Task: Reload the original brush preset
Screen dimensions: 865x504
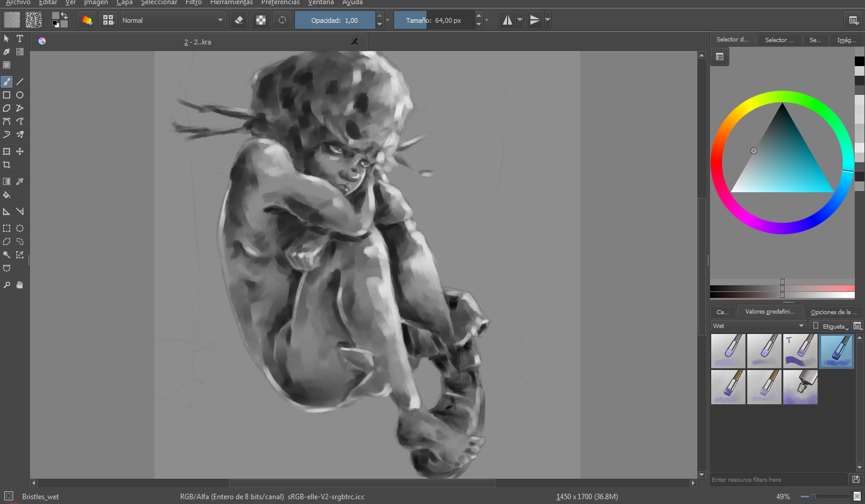Action: coord(282,20)
